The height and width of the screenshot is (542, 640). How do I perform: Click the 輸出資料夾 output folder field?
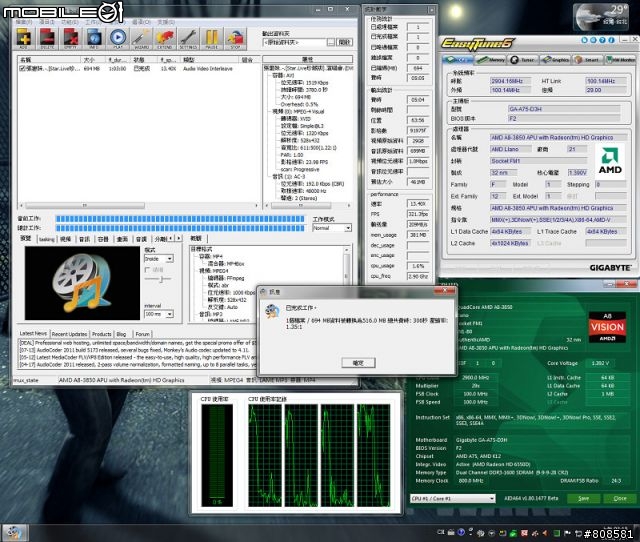point(294,42)
